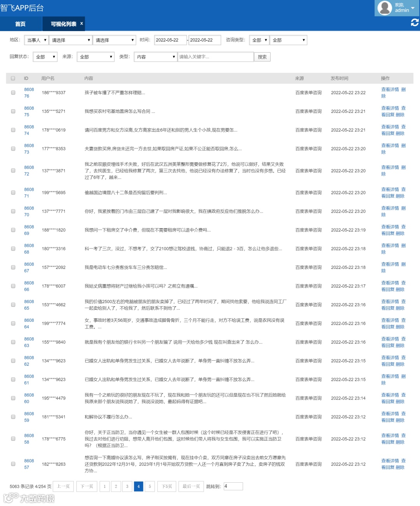Click timestamp 2022-05-22 23:22
The image size is (420, 506).
(348, 93)
